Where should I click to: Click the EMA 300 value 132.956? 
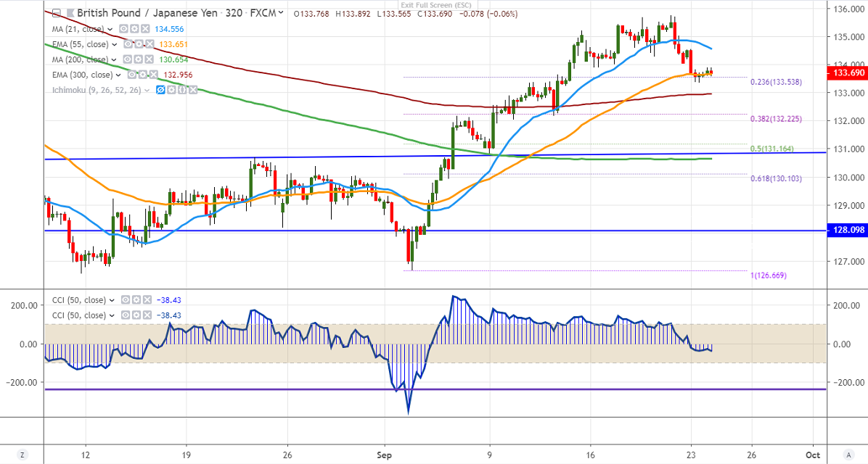tap(178, 75)
